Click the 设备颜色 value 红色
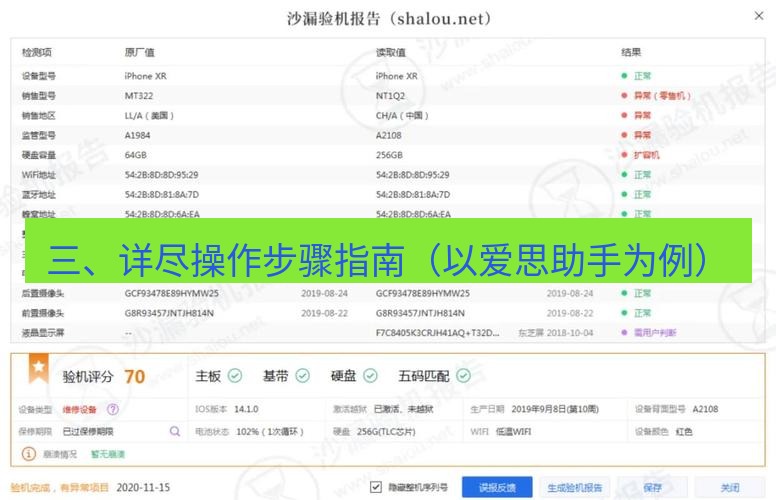The width and height of the screenshot is (776, 500). click(684, 432)
